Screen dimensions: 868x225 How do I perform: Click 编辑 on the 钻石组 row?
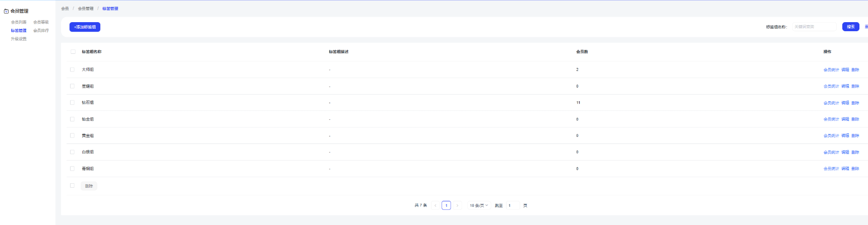845,103
